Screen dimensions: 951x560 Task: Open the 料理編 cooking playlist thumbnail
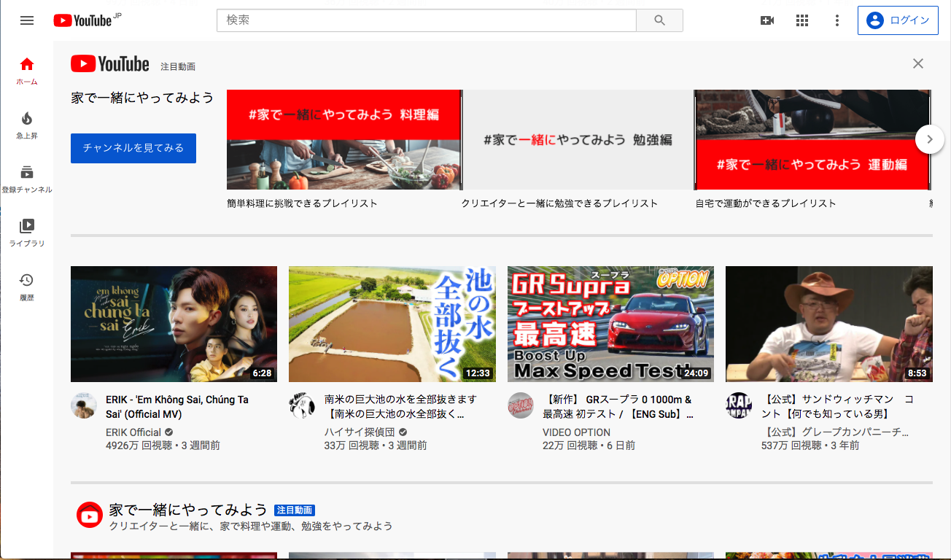(x=343, y=140)
